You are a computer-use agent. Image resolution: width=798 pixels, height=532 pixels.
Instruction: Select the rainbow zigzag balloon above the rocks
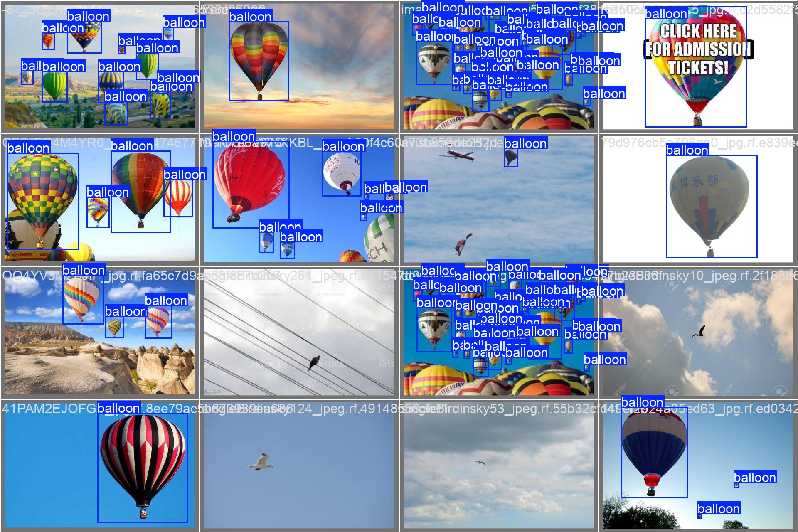coord(82,297)
